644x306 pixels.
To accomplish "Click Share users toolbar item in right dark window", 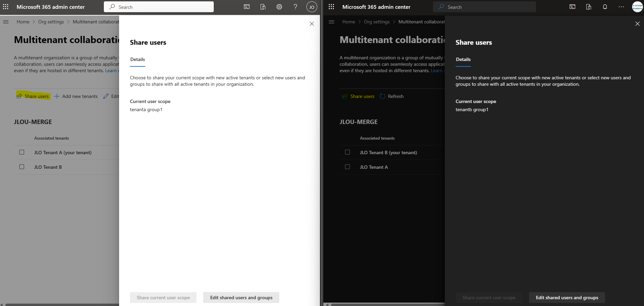I will click(x=358, y=96).
